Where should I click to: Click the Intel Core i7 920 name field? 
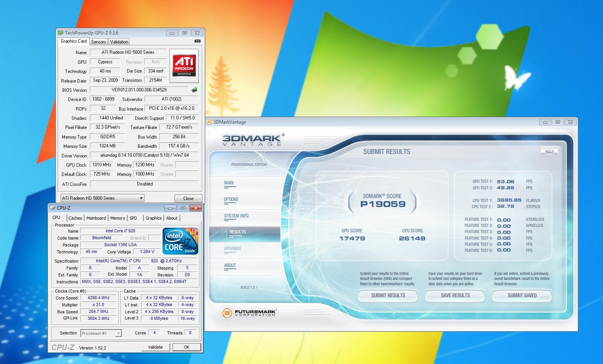pyautogui.click(x=120, y=231)
